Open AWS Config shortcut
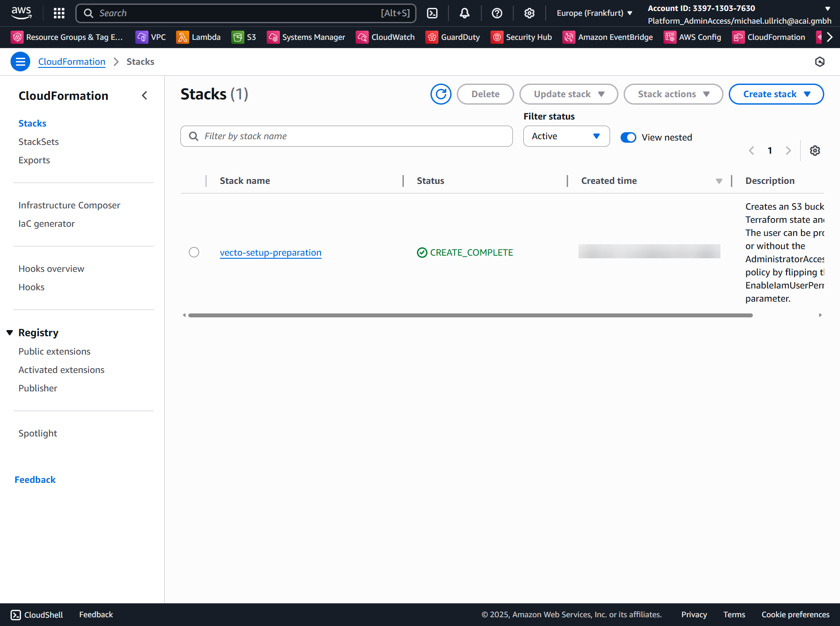This screenshot has width=840, height=626. pos(692,37)
